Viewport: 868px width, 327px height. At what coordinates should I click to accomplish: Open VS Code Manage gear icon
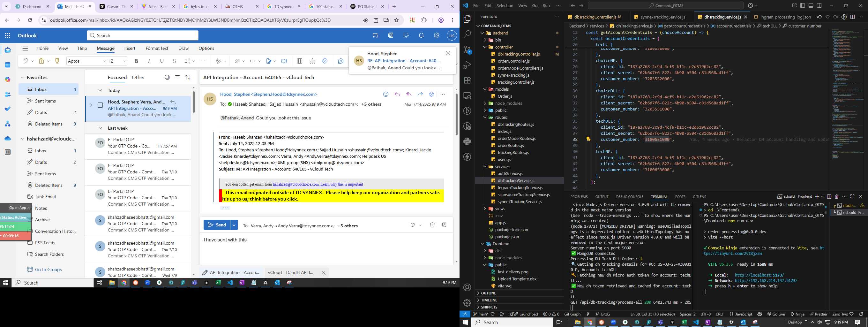pos(468,303)
